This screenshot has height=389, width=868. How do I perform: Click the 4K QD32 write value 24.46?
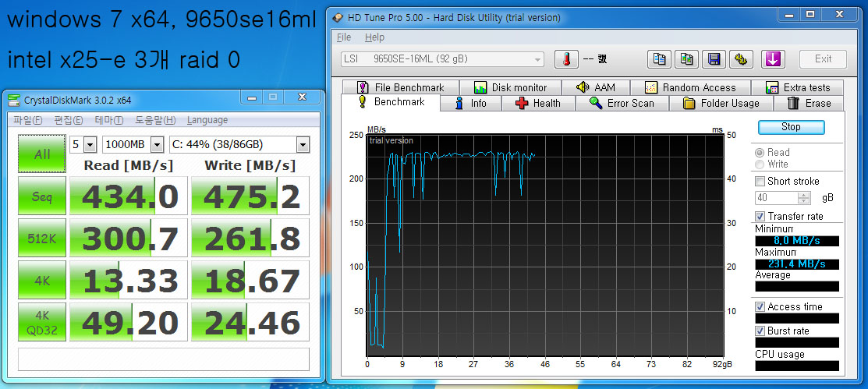coord(250,322)
